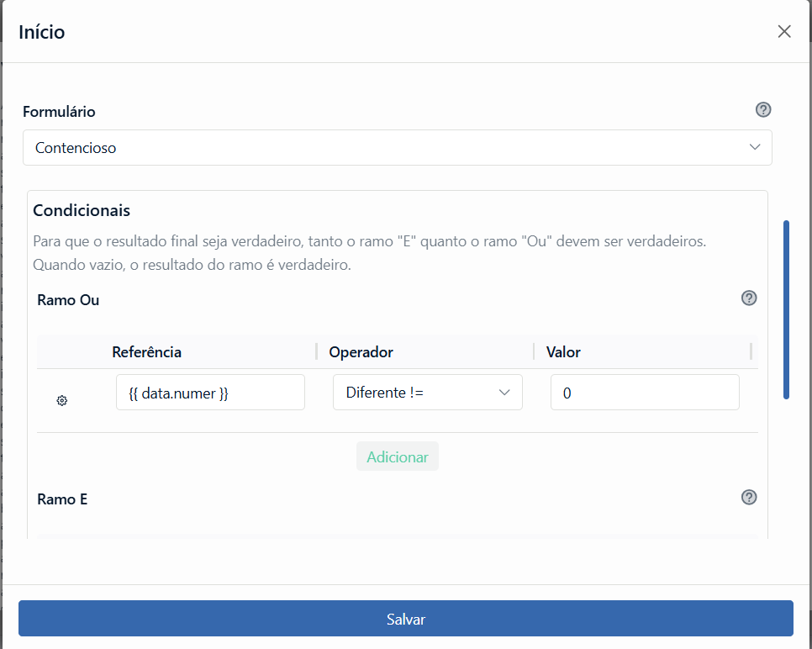Focus the Referência field containing data.numer

(x=210, y=393)
